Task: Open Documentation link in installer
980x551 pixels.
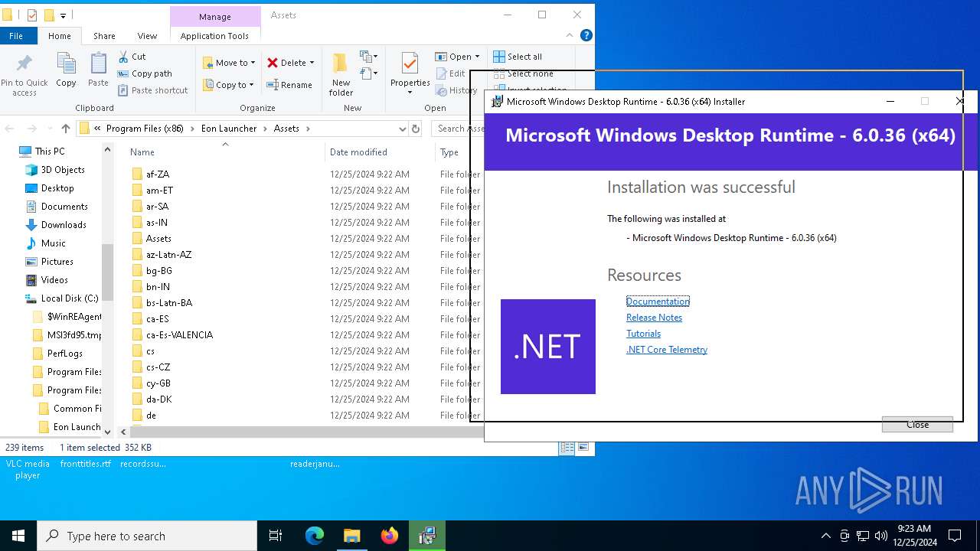Action: tap(658, 301)
